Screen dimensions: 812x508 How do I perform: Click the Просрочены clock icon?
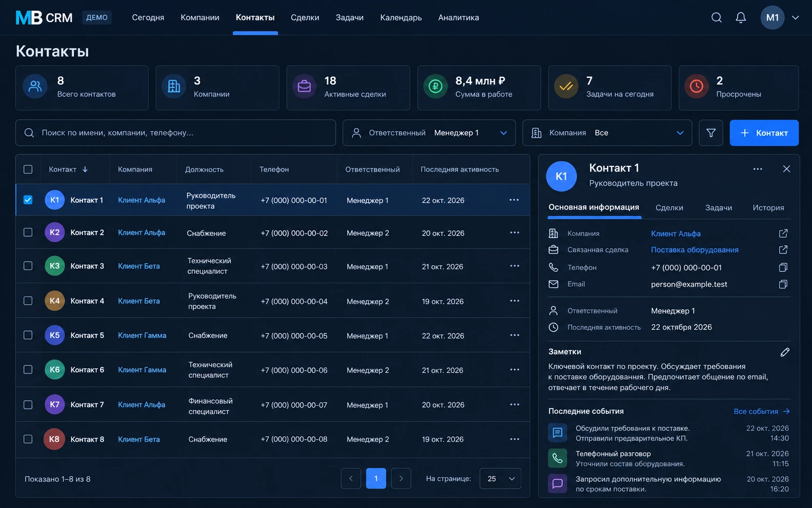coord(696,86)
